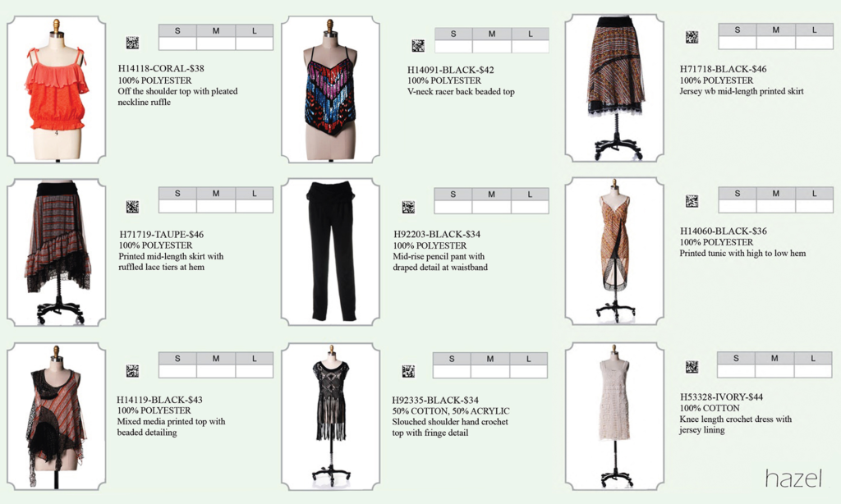Click the L size box for the fringe top
Image resolution: width=841 pixels, height=504 pixels.
(528, 372)
